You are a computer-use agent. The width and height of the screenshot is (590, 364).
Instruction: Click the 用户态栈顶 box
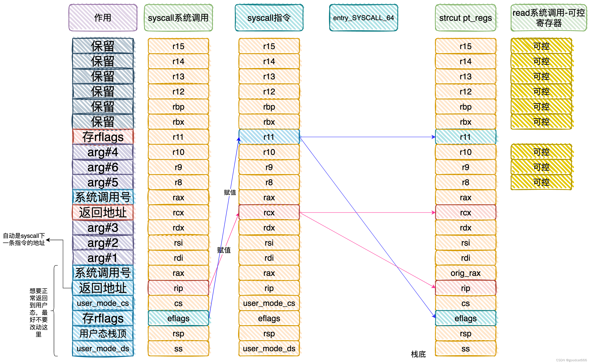coord(103,333)
